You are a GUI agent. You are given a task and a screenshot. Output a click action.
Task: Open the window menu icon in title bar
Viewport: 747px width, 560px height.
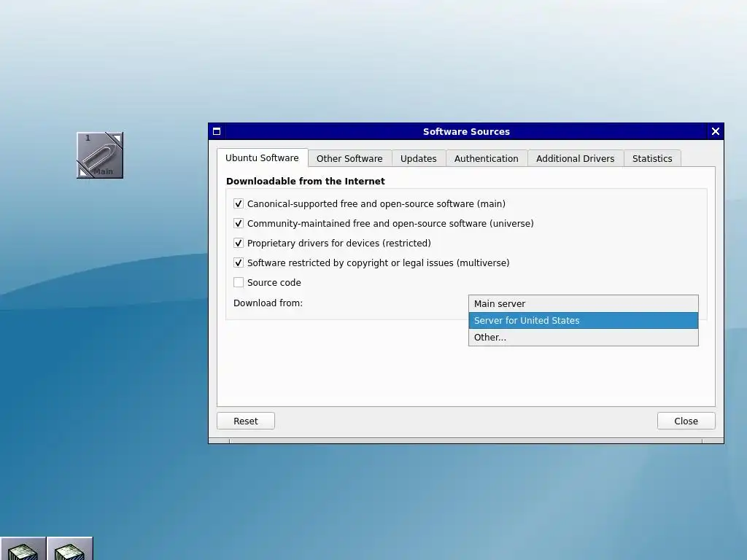[x=217, y=131]
